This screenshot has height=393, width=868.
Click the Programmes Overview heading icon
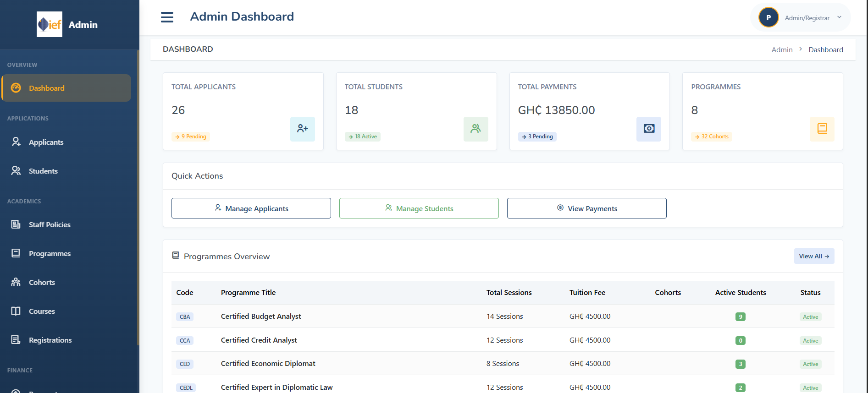(x=176, y=256)
